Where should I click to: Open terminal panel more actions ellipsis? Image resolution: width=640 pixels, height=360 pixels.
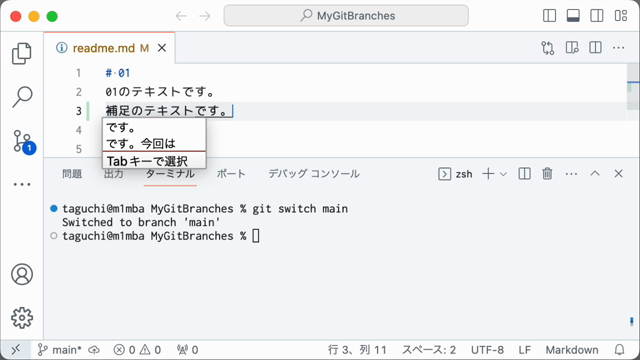(x=571, y=174)
